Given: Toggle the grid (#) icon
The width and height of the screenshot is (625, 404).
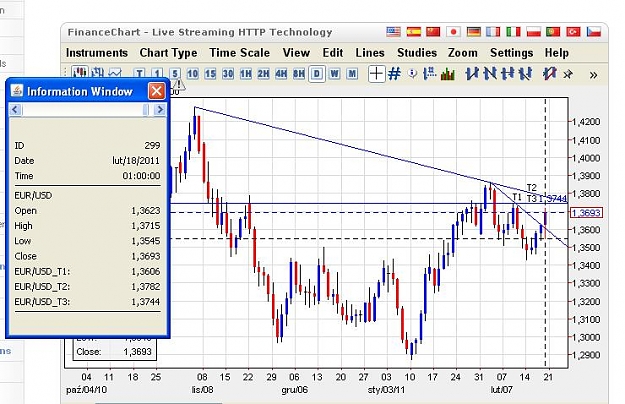Looking at the screenshot, I should coord(394,74).
